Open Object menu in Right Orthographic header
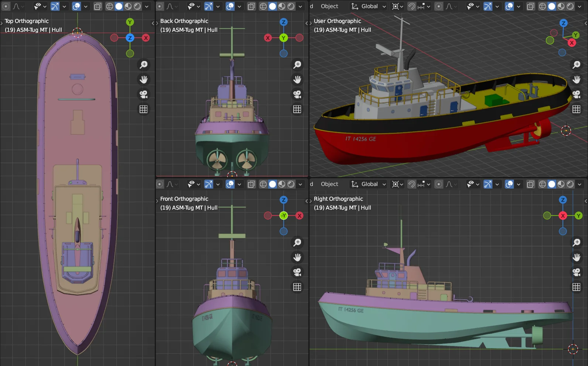Viewport: 588px width, 366px height. (x=329, y=184)
